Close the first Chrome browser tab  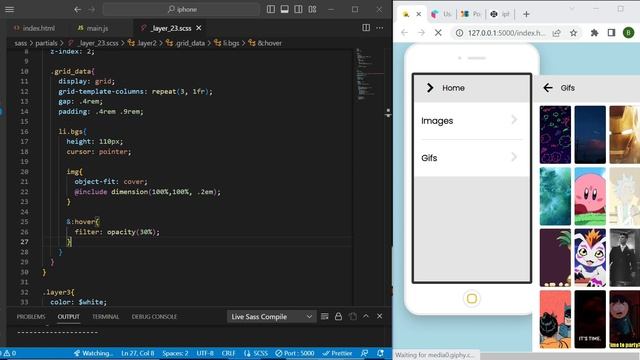[x=418, y=14]
